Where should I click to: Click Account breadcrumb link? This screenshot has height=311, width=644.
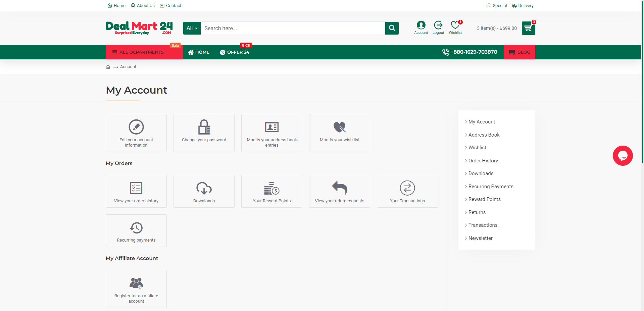coord(128,67)
